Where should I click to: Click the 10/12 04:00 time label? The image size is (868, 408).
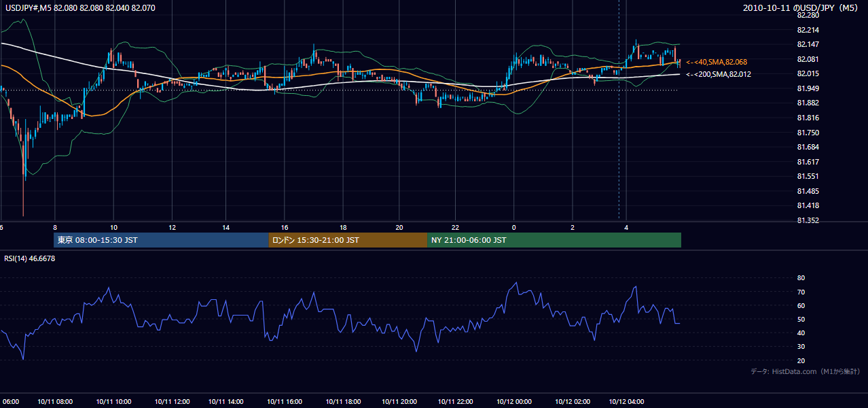click(626, 402)
